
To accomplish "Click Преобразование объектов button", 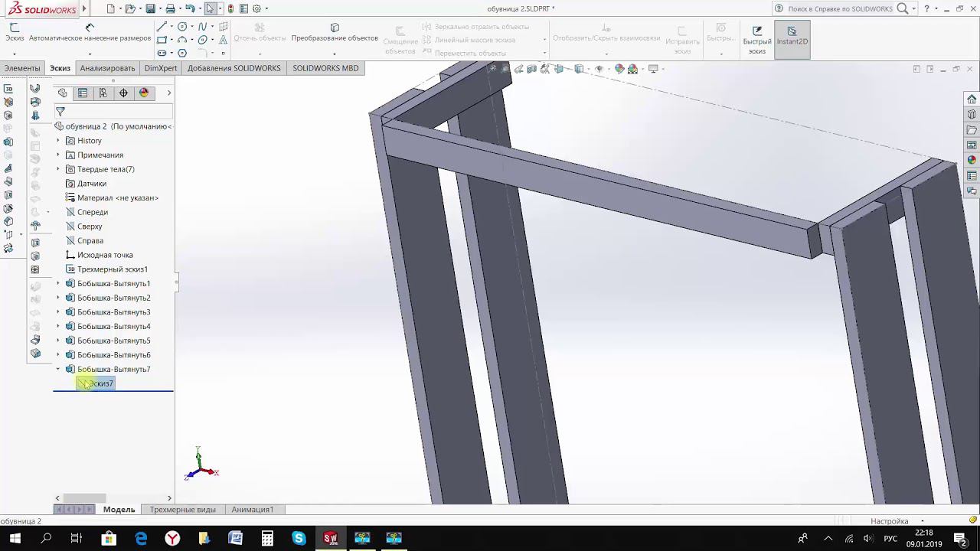I will coord(335,32).
